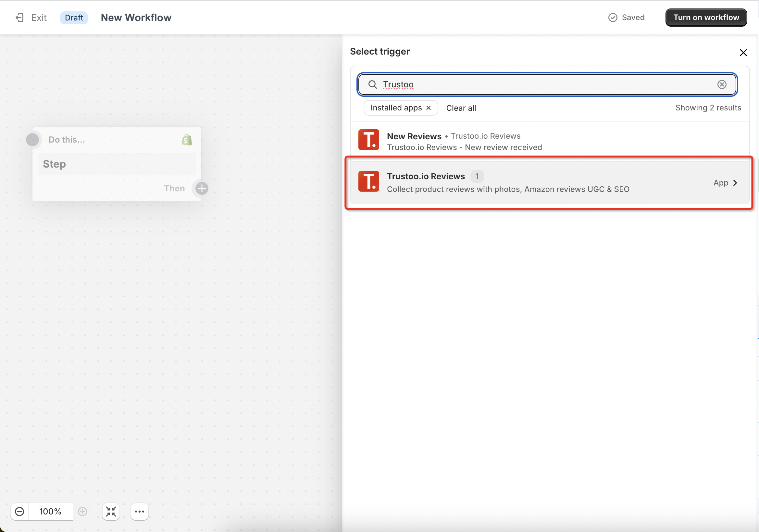The image size is (759, 532).
Task: Click the Shopify bag icon on the step card
Action: (187, 140)
